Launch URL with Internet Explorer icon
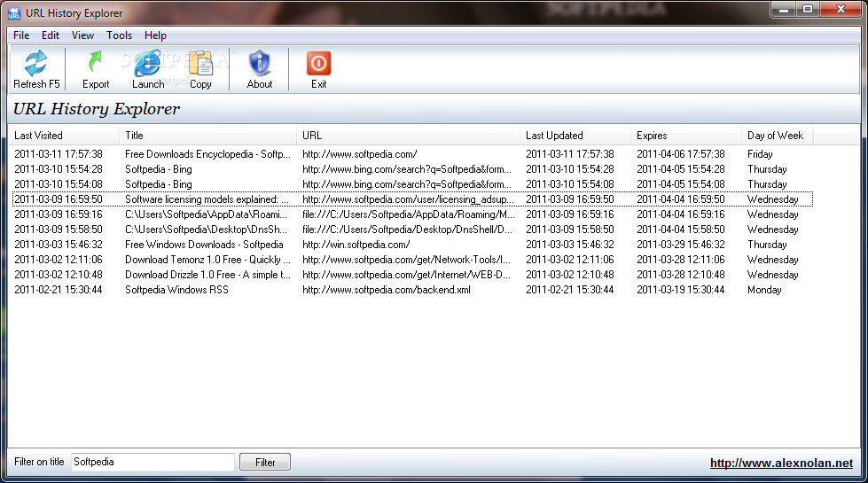Image resolution: width=868 pixels, height=483 pixels. 148,69
